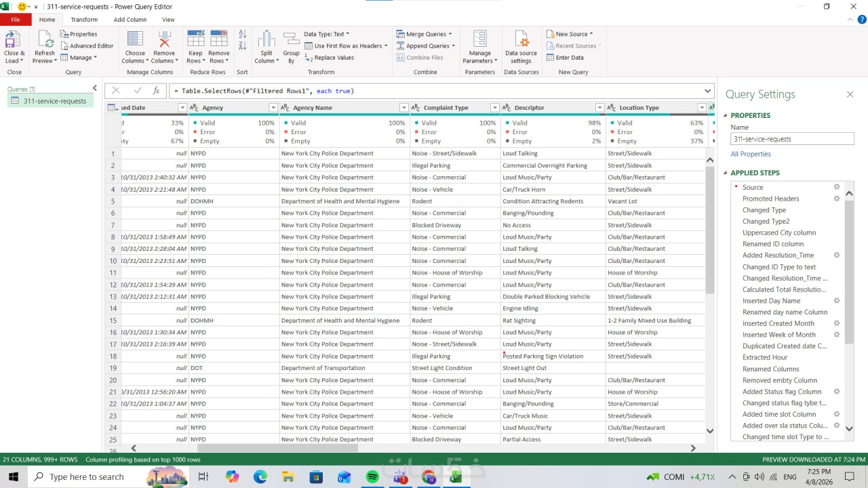Open the Windows Start menu
The image size is (868, 488).
(x=14, y=476)
